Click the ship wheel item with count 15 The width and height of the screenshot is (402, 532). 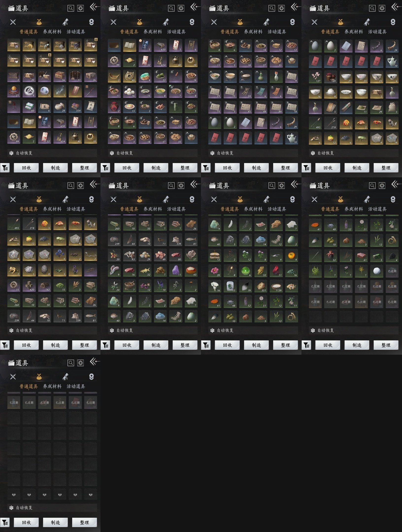point(14,285)
